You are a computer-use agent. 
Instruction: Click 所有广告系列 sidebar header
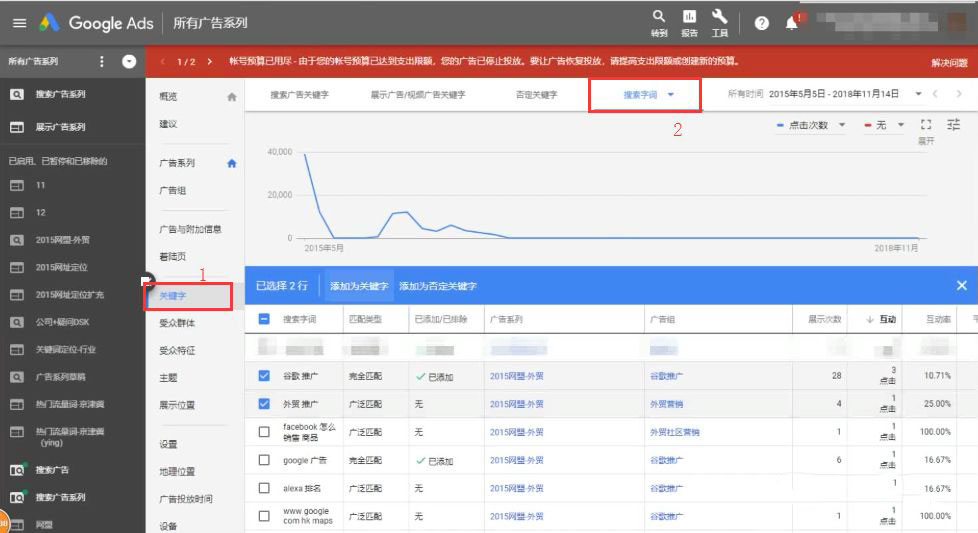coord(33,62)
